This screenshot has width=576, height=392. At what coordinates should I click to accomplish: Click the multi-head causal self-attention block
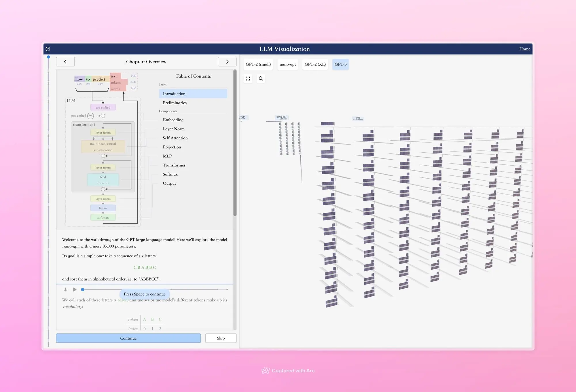pyautogui.click(x=103, y=147)
